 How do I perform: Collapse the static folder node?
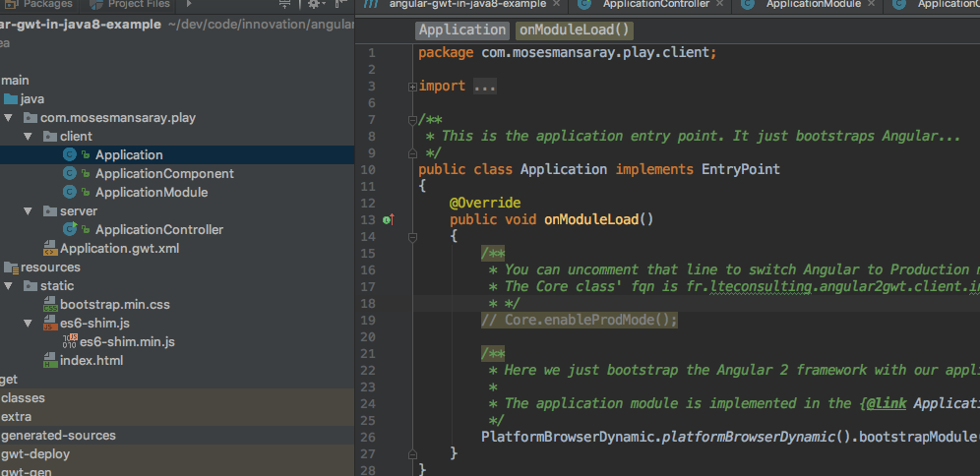point(9,285)
